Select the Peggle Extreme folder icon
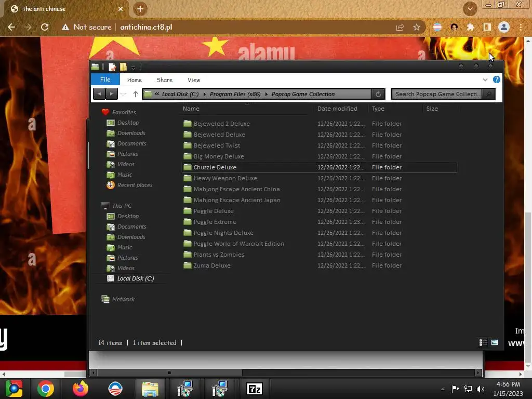Image resolution: width=532 pixels, height=399 pixels. point(188,222)
